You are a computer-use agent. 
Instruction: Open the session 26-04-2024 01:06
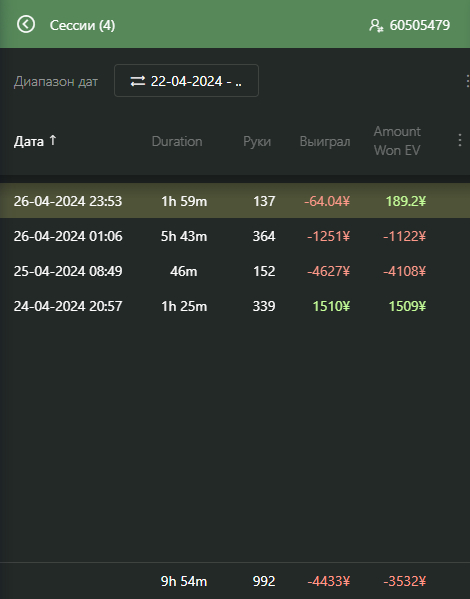(235, 236)
